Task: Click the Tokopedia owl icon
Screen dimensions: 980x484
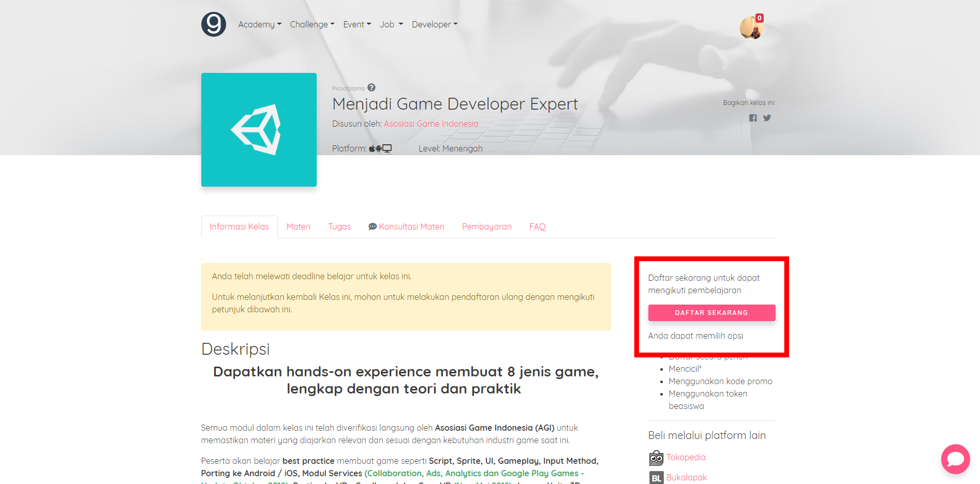Action: coord(656,458)
